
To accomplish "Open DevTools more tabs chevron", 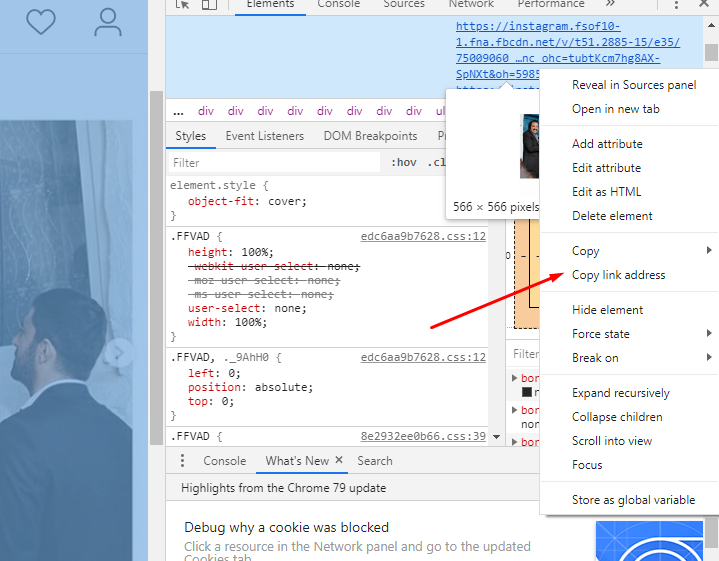I will pos(610,4).
